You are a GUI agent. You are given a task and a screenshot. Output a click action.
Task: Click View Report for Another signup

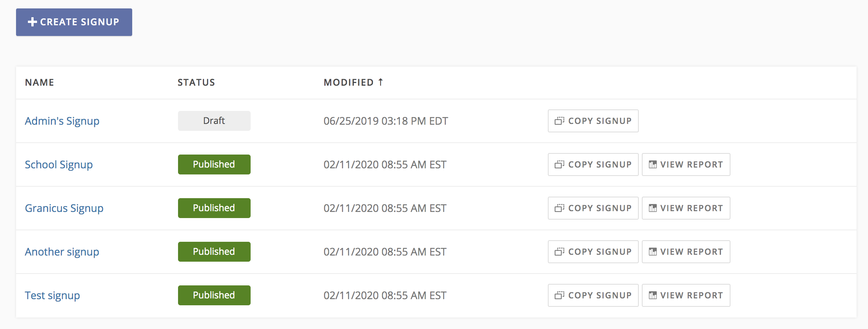(x=686, y=251)
